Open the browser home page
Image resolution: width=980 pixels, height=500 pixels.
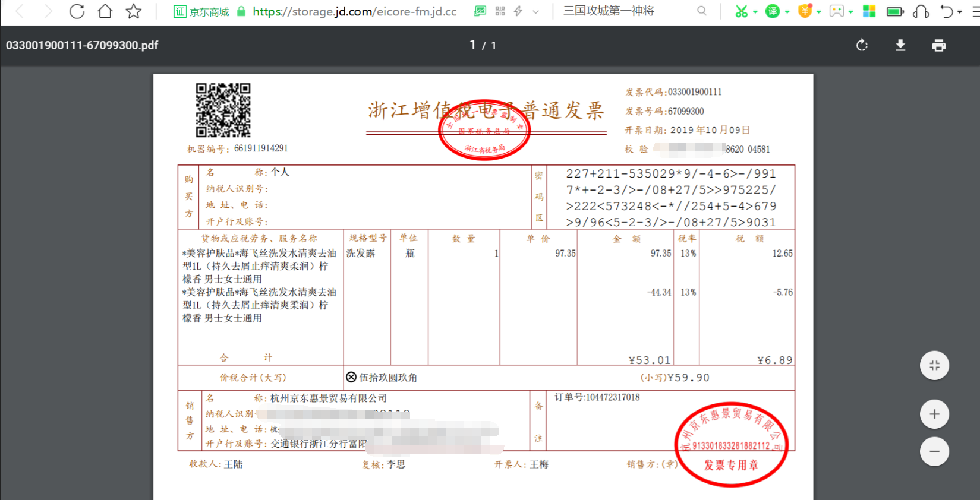click(x=105, y=11)
